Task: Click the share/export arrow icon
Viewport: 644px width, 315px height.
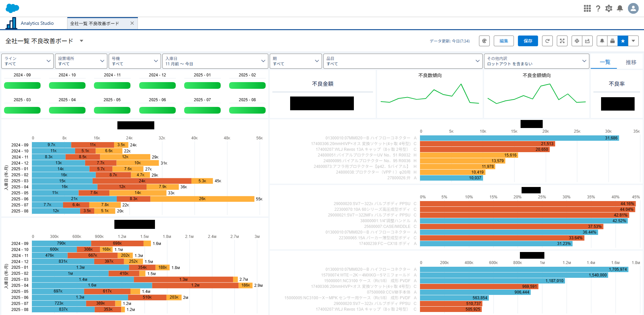Action: click(587, 41)
